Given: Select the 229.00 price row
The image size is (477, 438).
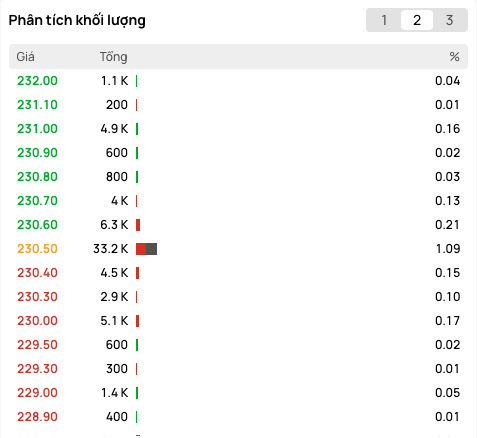Looking at the screenshot, I should [x=238, y=393].
